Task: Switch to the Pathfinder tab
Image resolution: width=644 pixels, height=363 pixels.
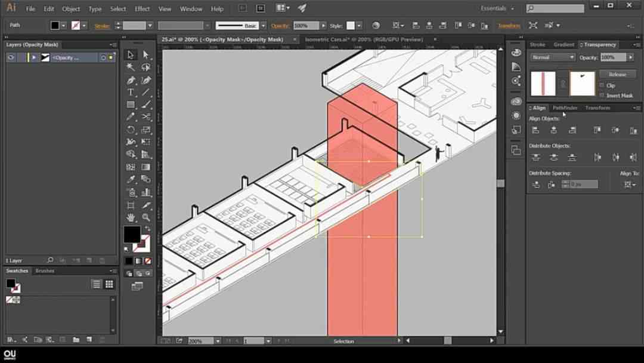Action: 565,107
